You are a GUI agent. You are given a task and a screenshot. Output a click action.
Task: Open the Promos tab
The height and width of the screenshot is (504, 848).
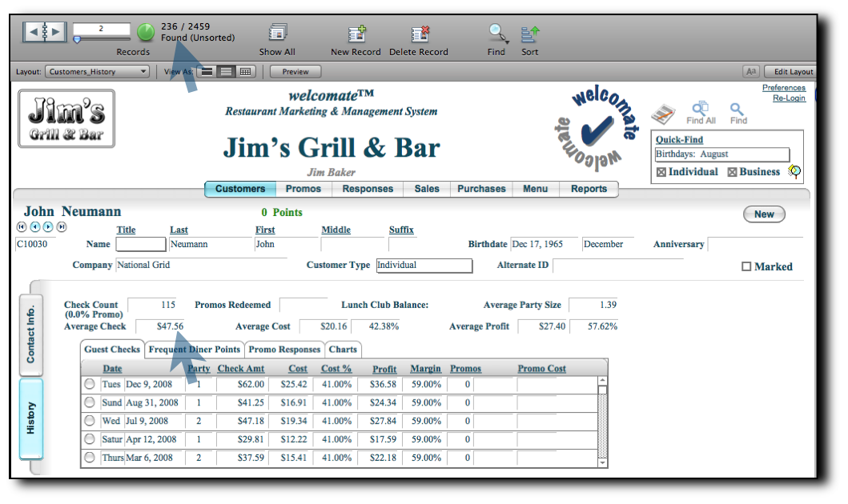click(303, 189)
